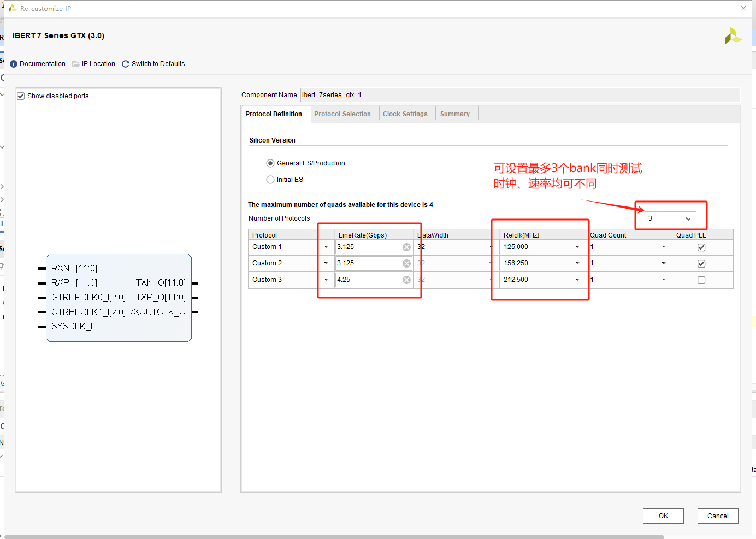The image size is (756, 539).
Task: Open the Summary tab
Action: (455, 114)
